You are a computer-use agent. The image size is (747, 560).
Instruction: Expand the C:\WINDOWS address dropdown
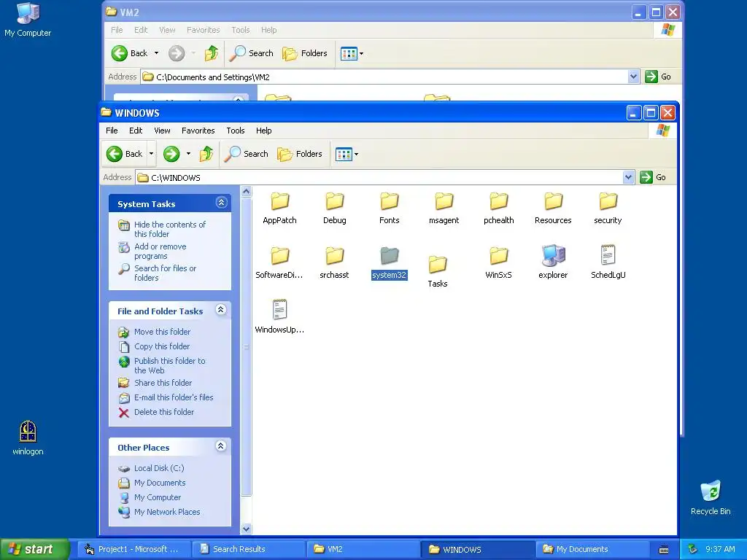628,178
